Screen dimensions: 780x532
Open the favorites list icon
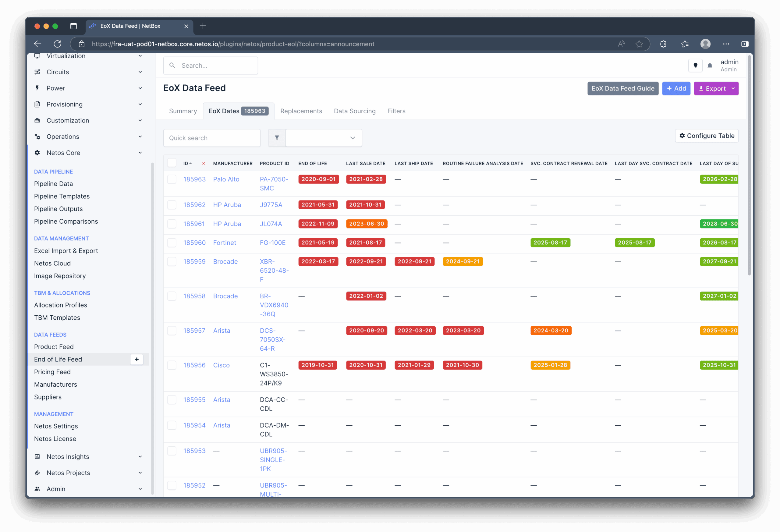coord(685,44)
